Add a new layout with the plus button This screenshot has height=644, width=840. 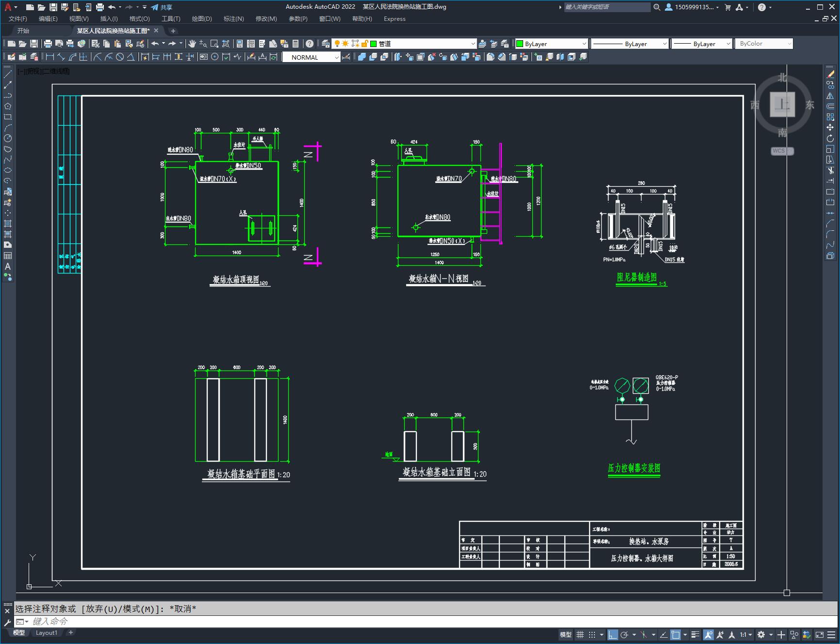tap(71, 633)
